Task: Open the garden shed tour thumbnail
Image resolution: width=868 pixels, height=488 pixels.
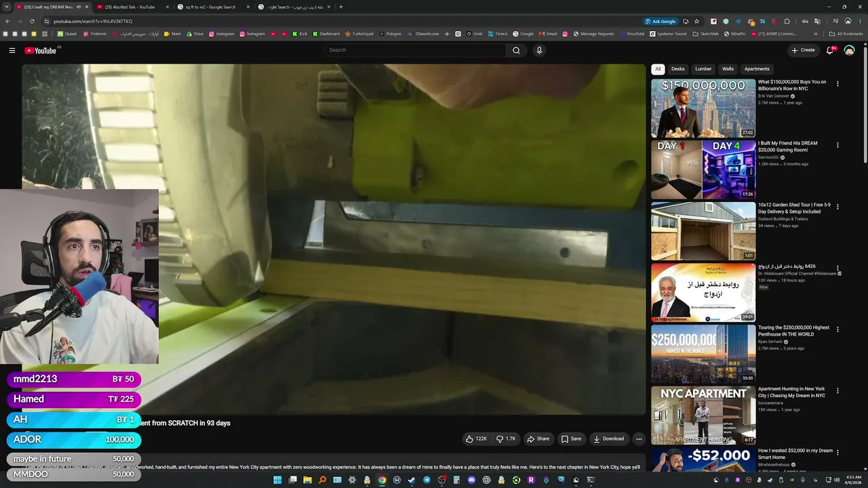Action: pos(703,231)
